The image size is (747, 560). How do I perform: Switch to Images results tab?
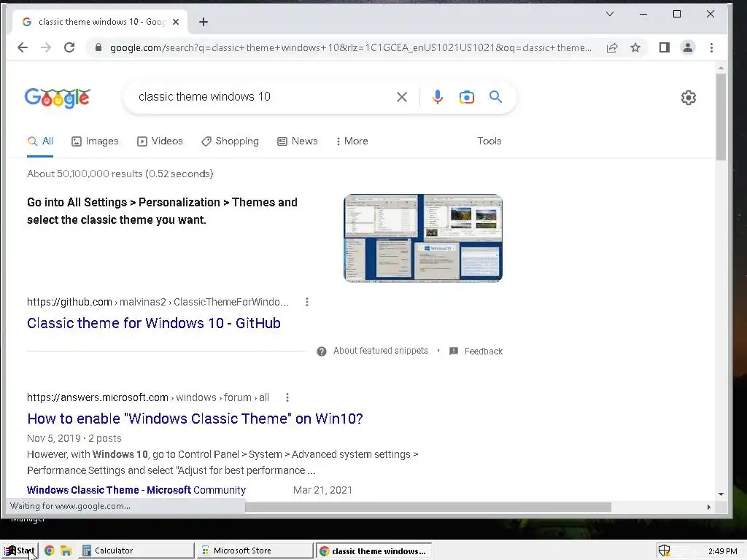click(95, 141)
